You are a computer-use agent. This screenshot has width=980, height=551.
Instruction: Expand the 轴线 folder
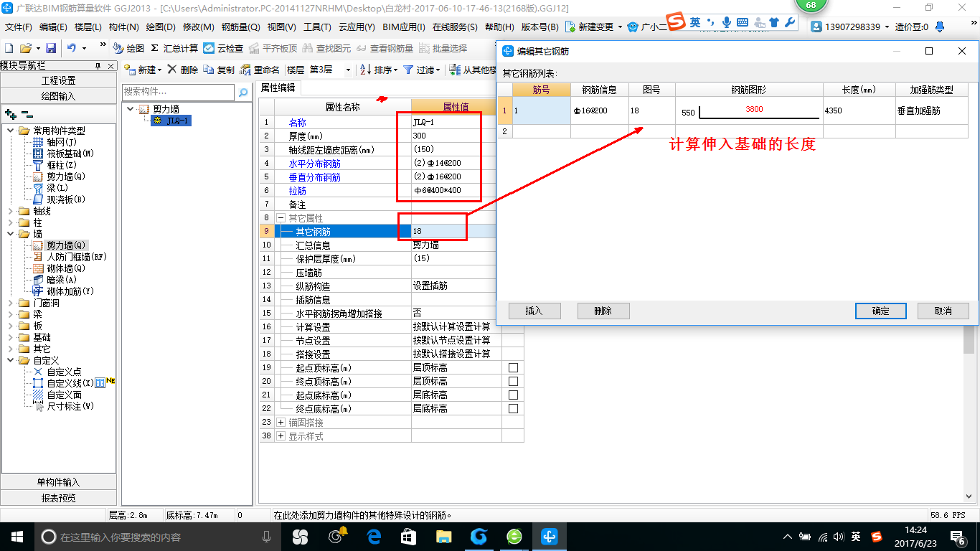pos(11,211)
